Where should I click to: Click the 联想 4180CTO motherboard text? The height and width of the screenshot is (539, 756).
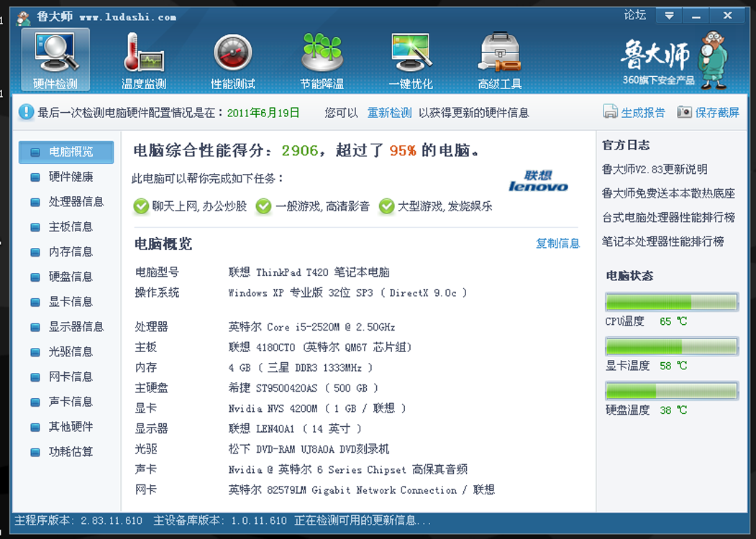coord(320,347)
